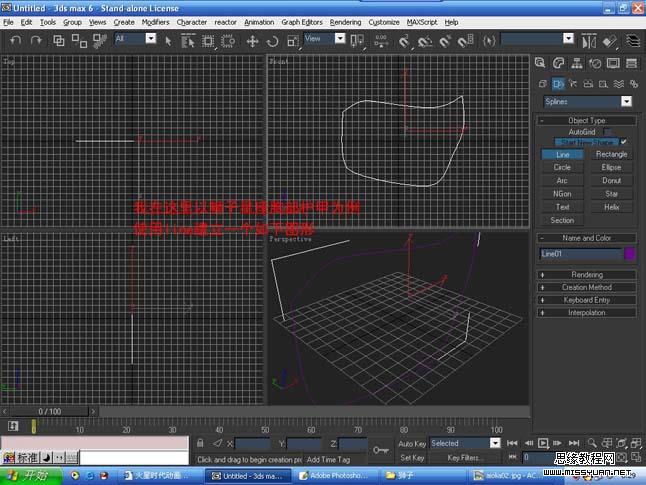Open the Motion panel tab icon
Viewport: 646px width, 485px height.
(595, 63)
